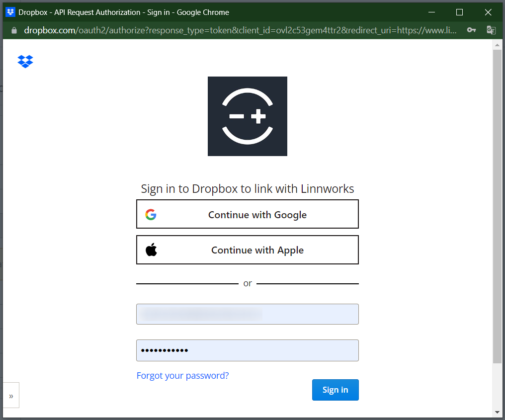Expand the » panel at bottom left
This screenshot has width=505, height=420.
pyautogui.click(x=11, y=396)
